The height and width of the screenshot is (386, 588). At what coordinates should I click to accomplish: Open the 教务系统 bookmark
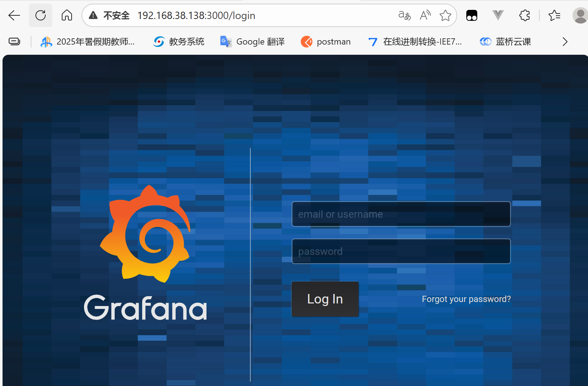click(x=179, y=42)
